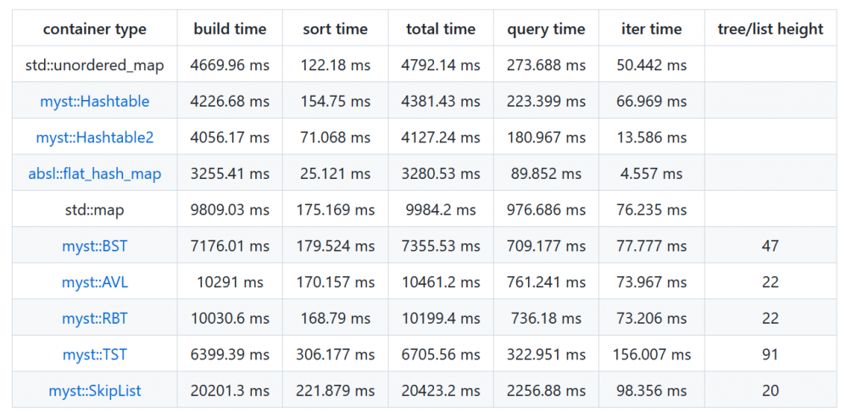Select the 20201.3 ms build time cell

tap(230, 391)
